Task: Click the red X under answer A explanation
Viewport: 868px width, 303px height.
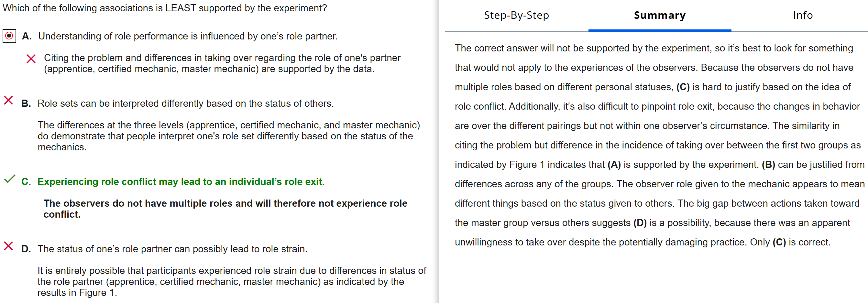Action: pos(31,59)
